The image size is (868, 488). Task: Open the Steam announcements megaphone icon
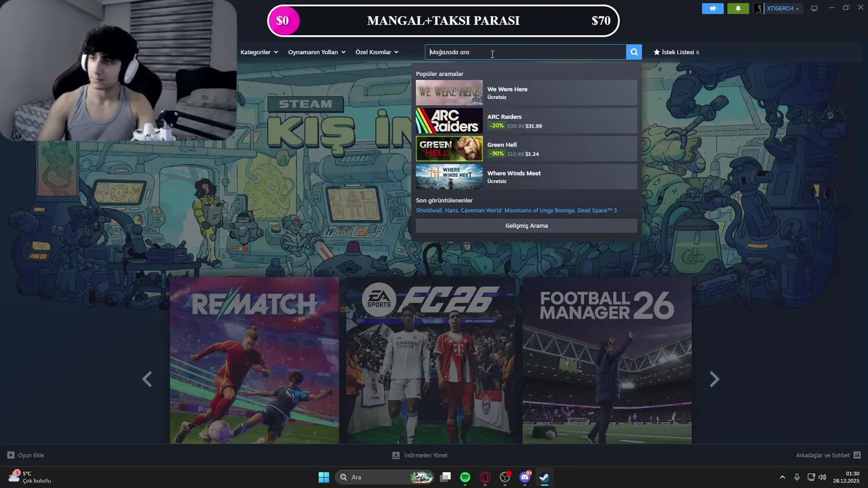point(713,8)
